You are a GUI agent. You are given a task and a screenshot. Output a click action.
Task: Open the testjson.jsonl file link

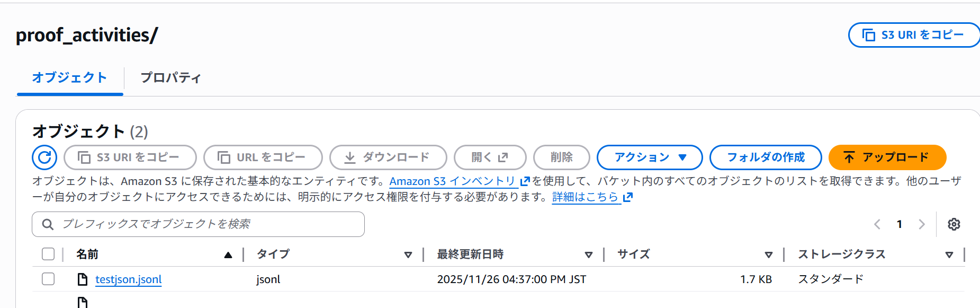coord(128,279)
